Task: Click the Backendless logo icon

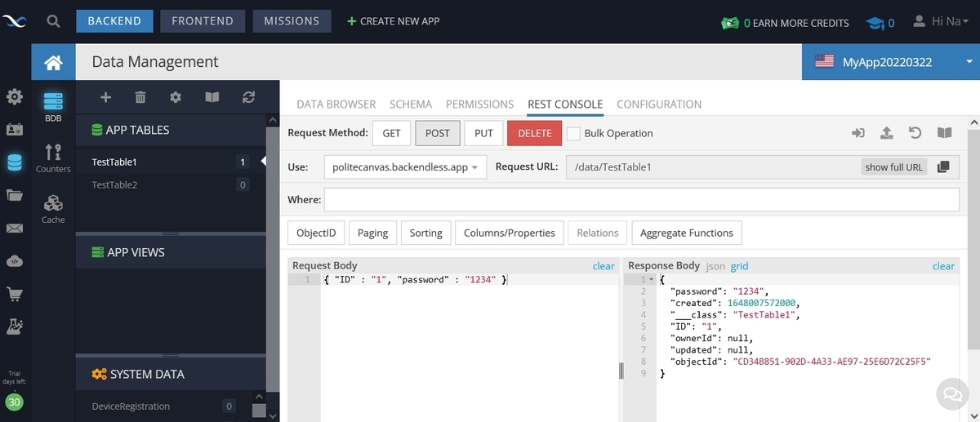Action: (x=16, y=21)
